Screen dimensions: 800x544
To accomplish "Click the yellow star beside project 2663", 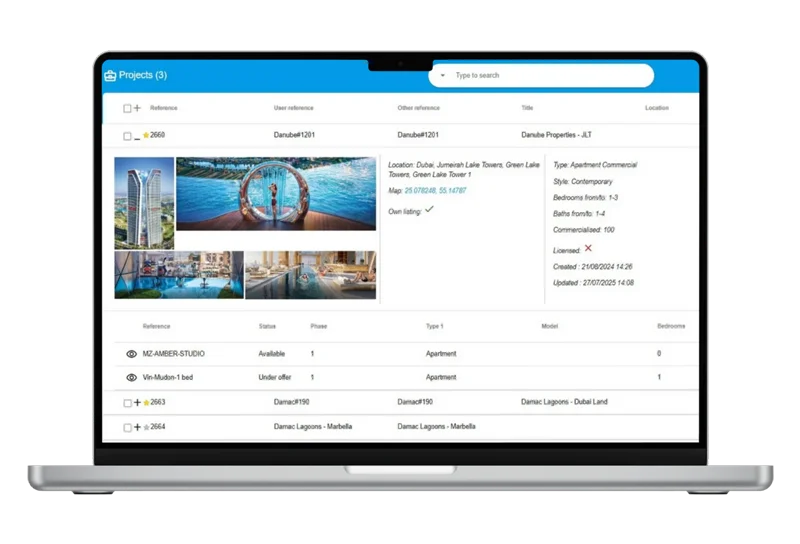I will coord(146,402).
